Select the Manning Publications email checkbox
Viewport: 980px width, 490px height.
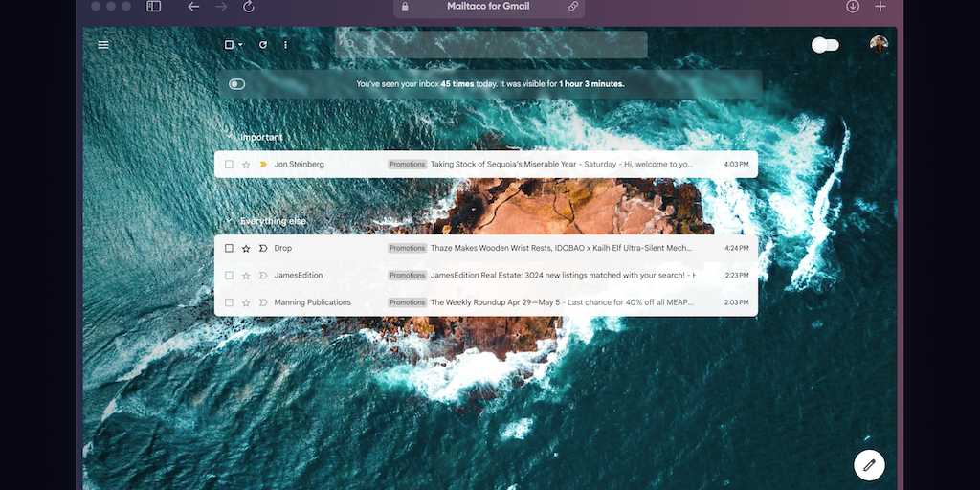[230, 302]
